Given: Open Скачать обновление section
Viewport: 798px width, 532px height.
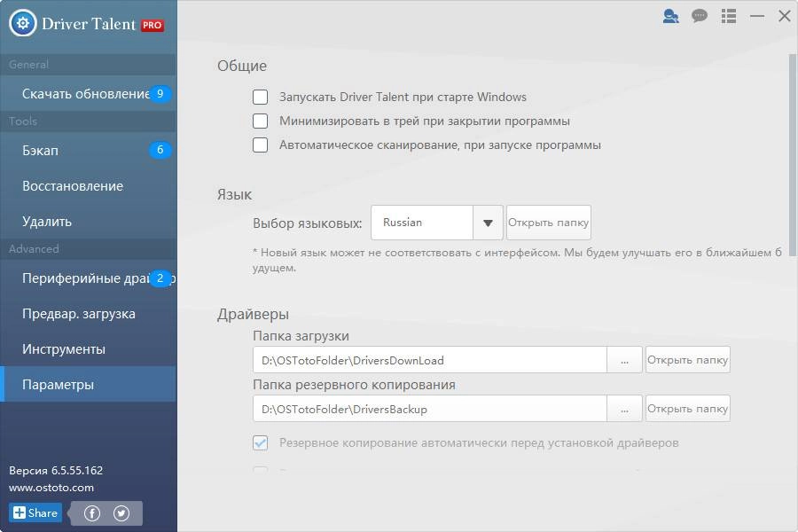Looking at the screenshot, I should tap(88, 94).
